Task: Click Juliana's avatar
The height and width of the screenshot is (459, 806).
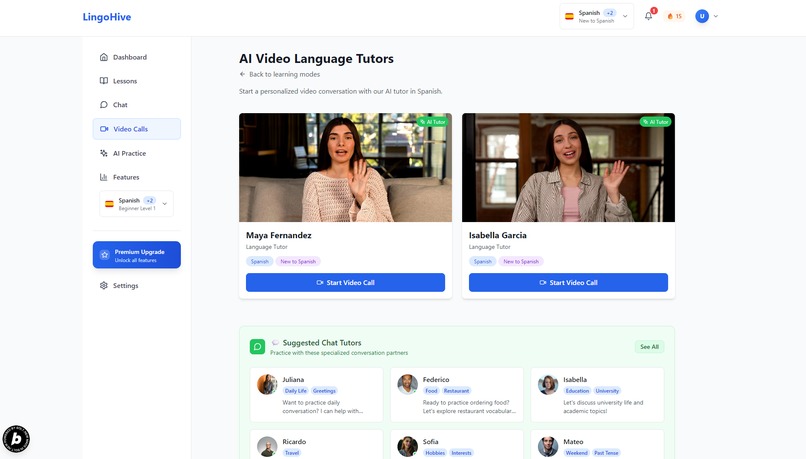Action: (x=267, y=384)
